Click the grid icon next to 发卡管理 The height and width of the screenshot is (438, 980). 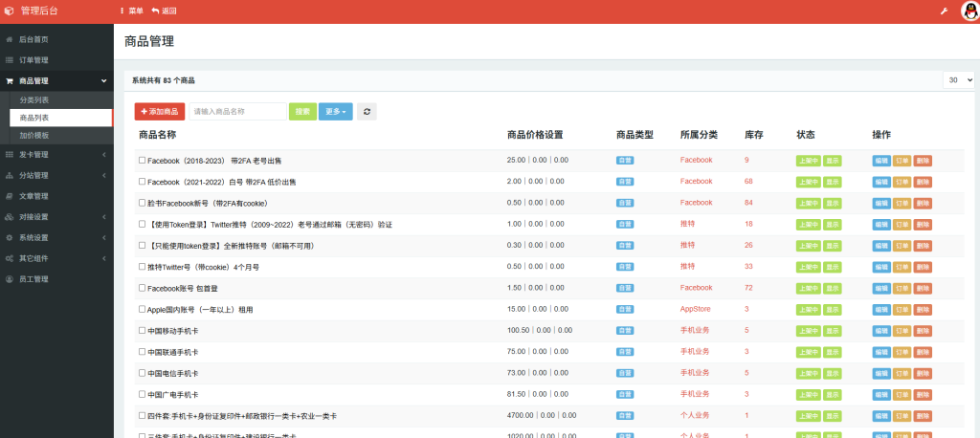9,154
